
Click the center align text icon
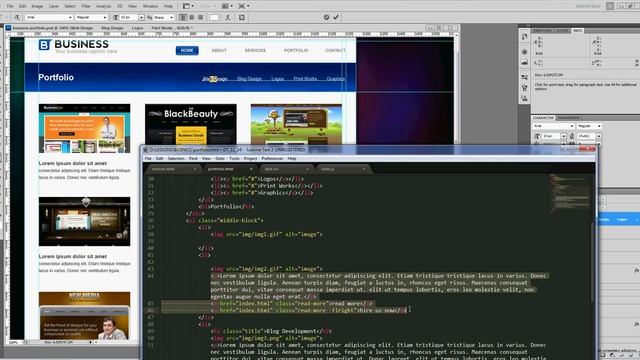191,17
